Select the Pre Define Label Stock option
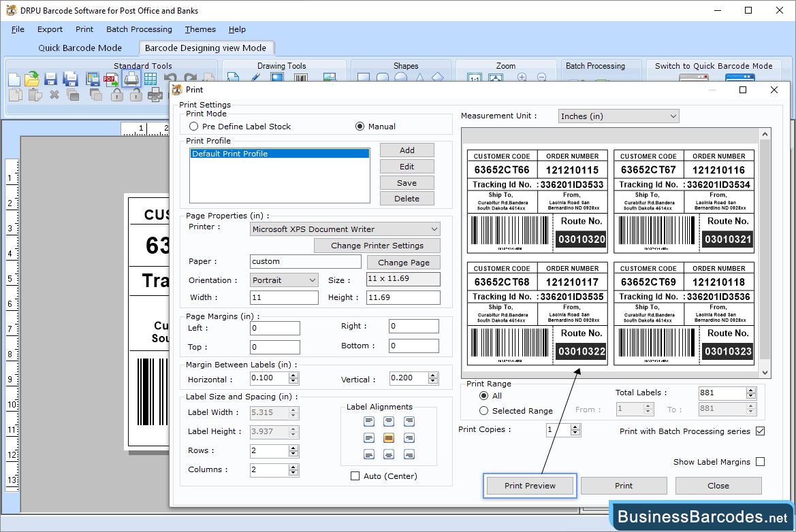The height and width of the screenshot is (532, 796). click(x=193, y=127)
